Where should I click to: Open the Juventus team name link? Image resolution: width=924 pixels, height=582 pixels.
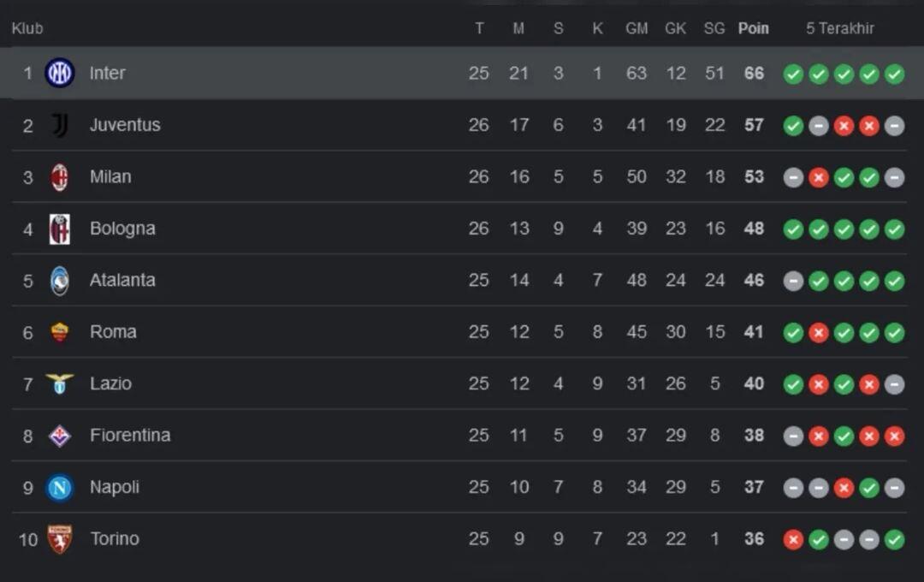click(125, 125)
